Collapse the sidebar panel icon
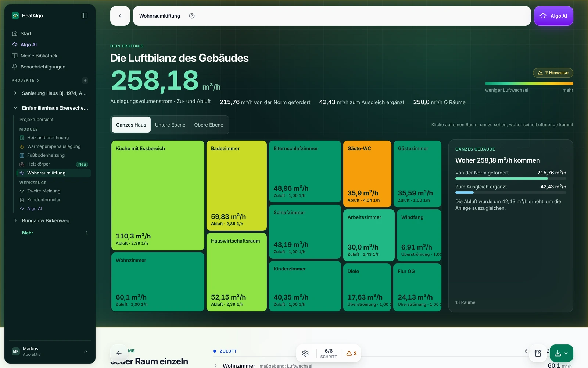Screen dimensions: 588x368 point(85,15)
